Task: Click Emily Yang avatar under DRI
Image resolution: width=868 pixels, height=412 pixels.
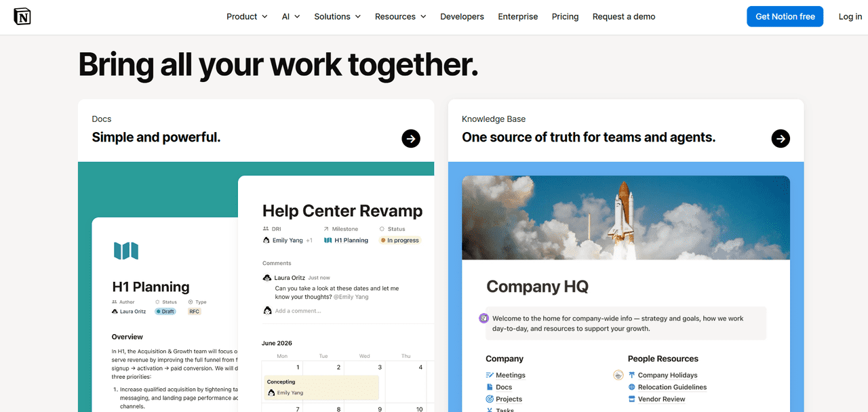Action: [x=267, y=240]
